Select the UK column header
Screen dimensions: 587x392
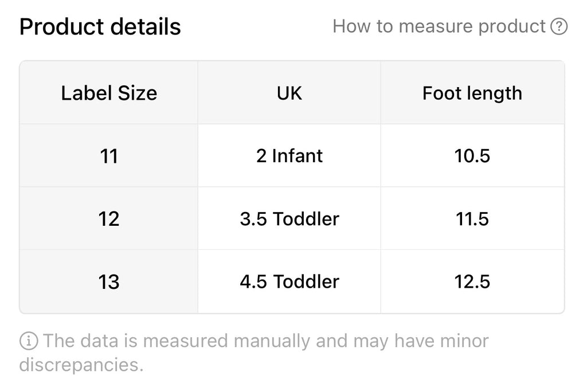[x=289, y=93]
